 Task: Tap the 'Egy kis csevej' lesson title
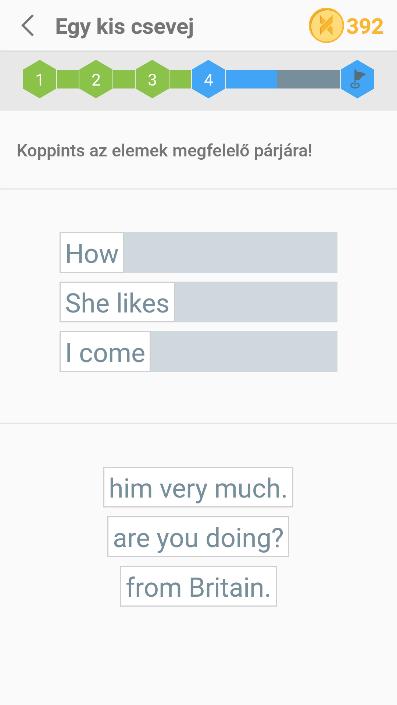[x=125, y=27]
